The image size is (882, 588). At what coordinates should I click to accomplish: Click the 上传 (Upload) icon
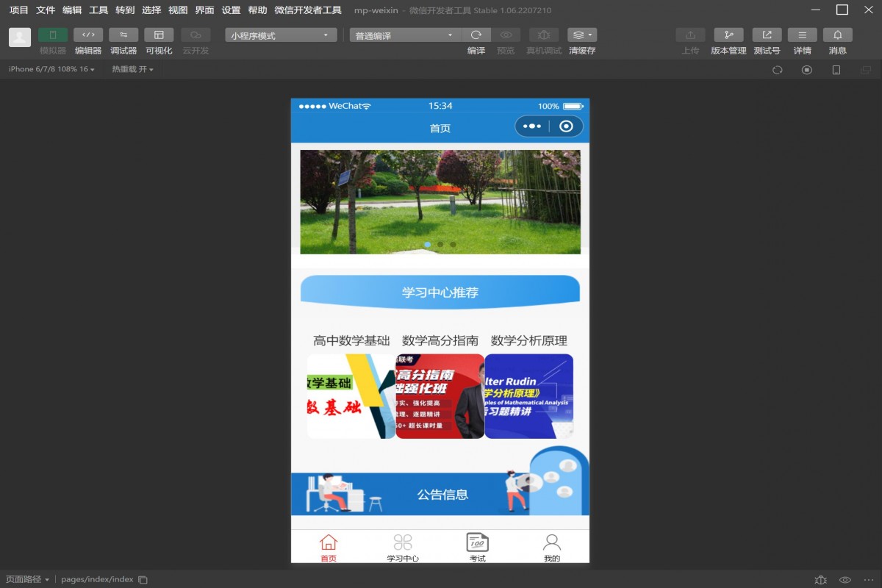(x=689, y=35)
